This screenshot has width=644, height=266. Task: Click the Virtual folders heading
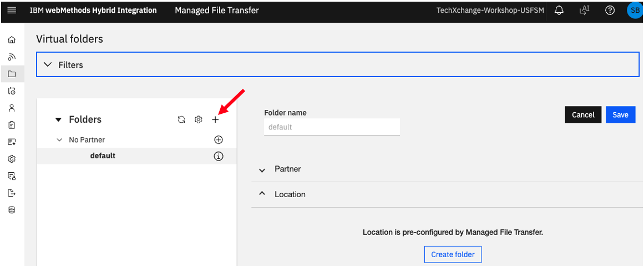click(x=69, y=39)
